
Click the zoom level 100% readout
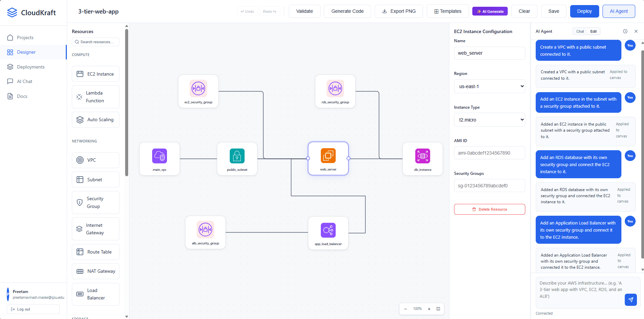pyautogui.click(x=417, y=309)
